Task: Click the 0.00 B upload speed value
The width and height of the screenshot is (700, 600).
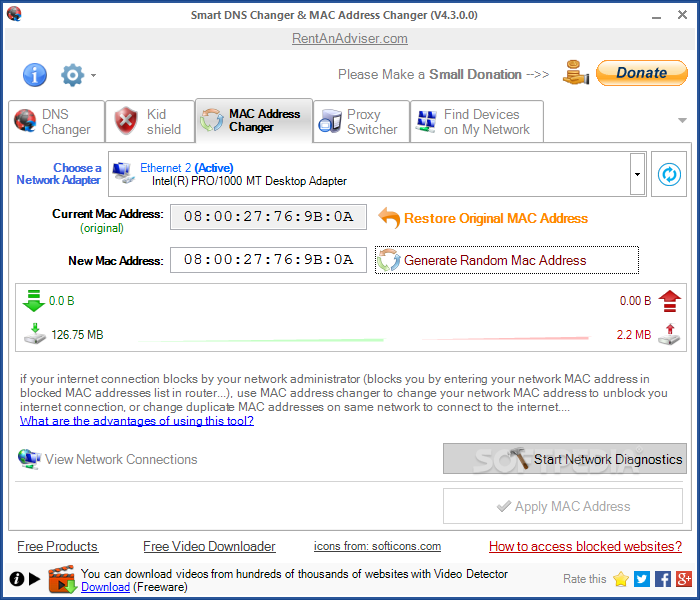Action: (x=635, y=301)
